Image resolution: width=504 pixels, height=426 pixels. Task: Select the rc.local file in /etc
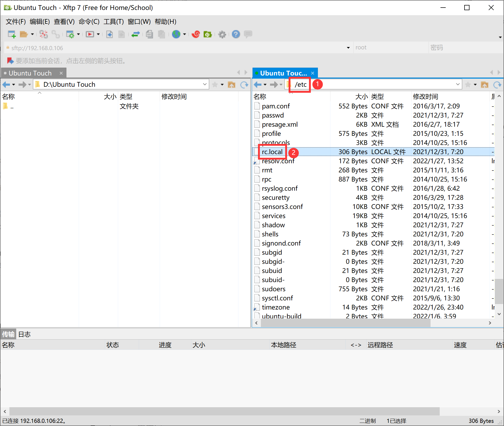click(272, 151)
